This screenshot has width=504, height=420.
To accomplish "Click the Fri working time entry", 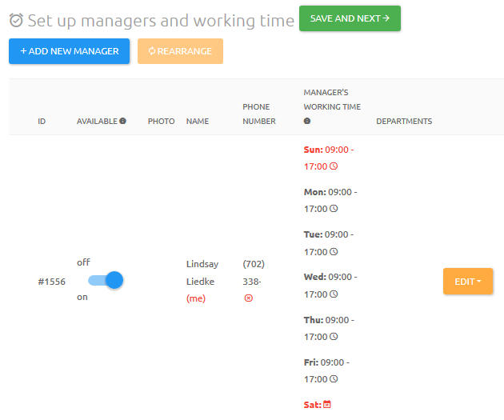I will click(326, 370).
